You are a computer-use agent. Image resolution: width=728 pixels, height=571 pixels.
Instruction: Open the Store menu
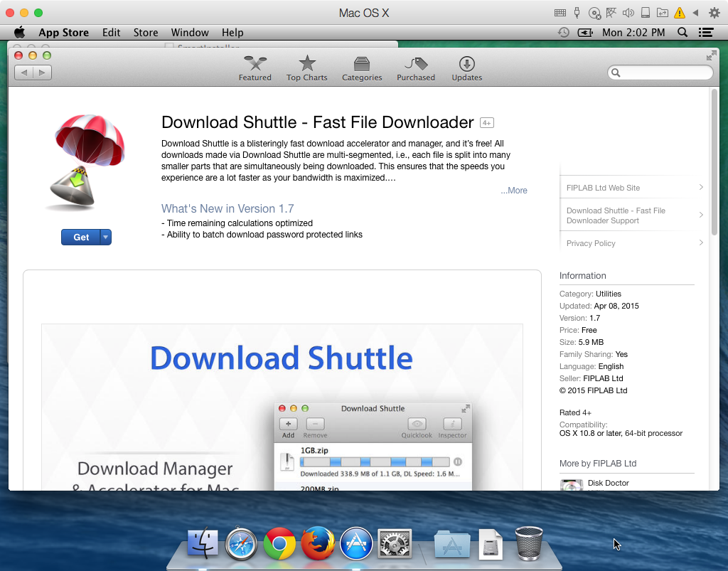pos(146,33)
